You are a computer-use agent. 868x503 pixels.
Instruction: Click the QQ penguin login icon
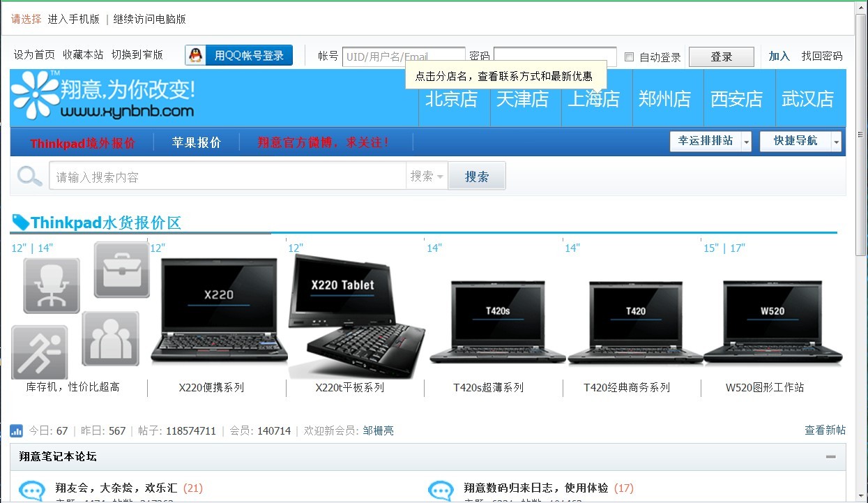pyautogui.click(x=196, y=55)
